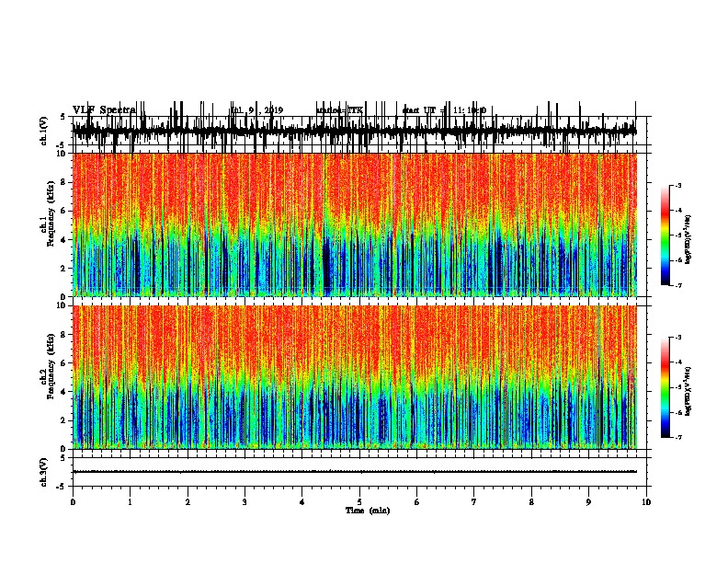Image resolution: width=728 pixels, height=563 pixels.
Task: Click the 'Time (min)' x-axis label
Action: pos(368,511)
